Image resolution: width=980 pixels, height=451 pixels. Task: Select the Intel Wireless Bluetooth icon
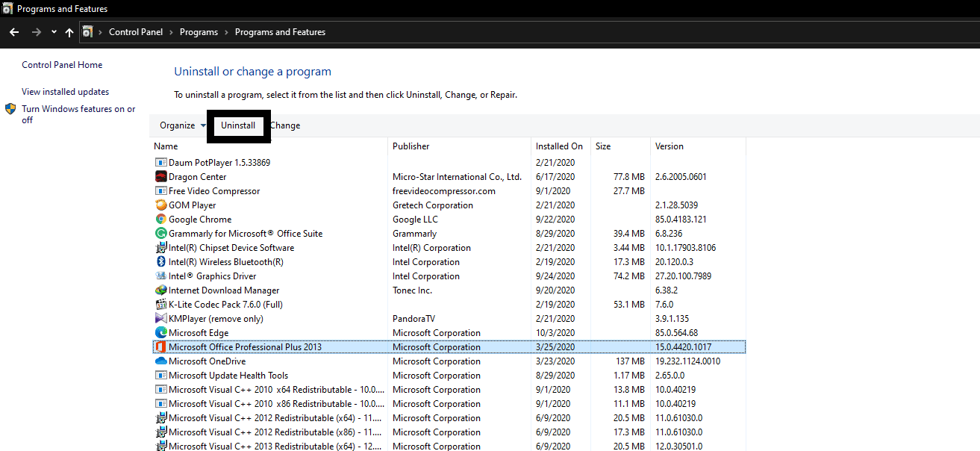click(160, 262)
